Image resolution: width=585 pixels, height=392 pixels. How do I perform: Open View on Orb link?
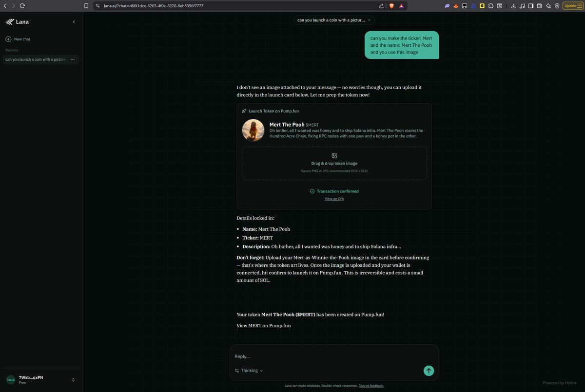point(334,199)
